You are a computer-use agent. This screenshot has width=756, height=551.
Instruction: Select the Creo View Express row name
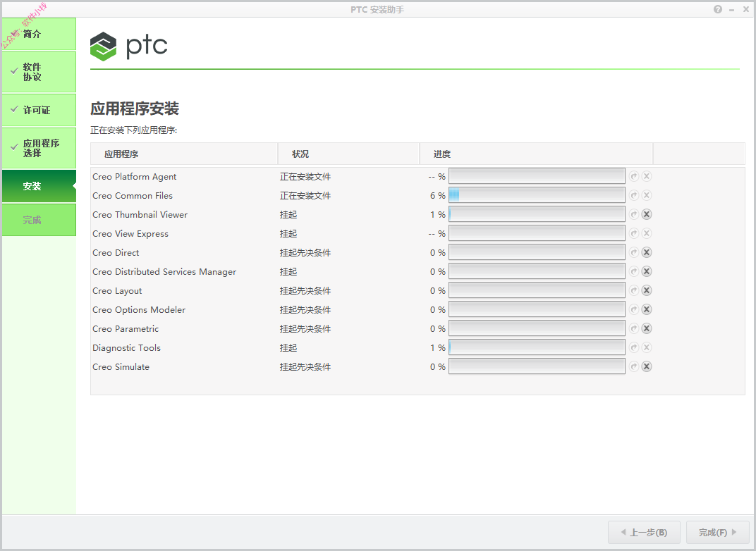130,234
